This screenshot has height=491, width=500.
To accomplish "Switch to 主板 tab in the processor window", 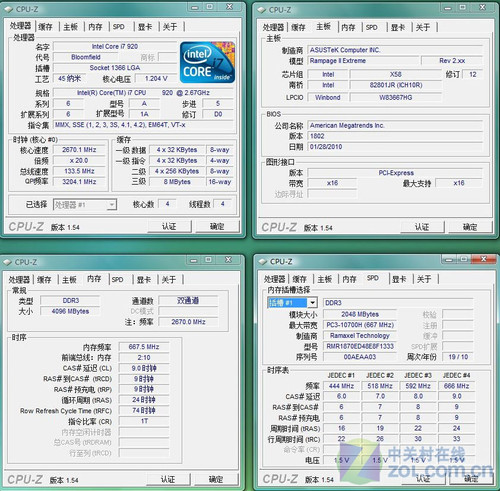I will [x=70, y=27].
